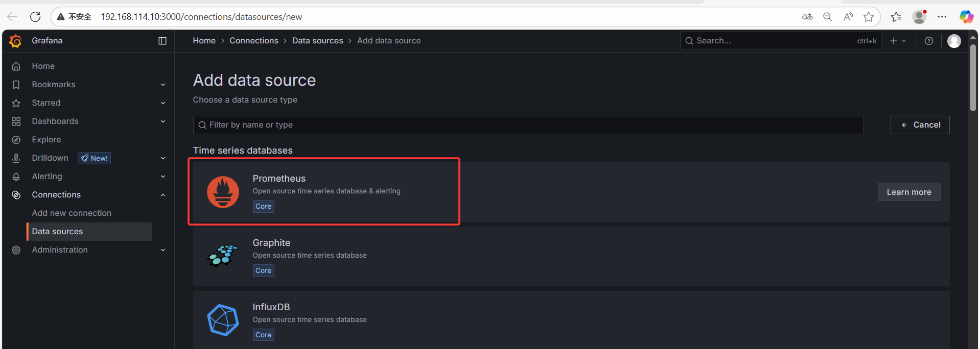Click the Grafana logo icon
This screenshot has width=980, height=349.
(16, 41)
